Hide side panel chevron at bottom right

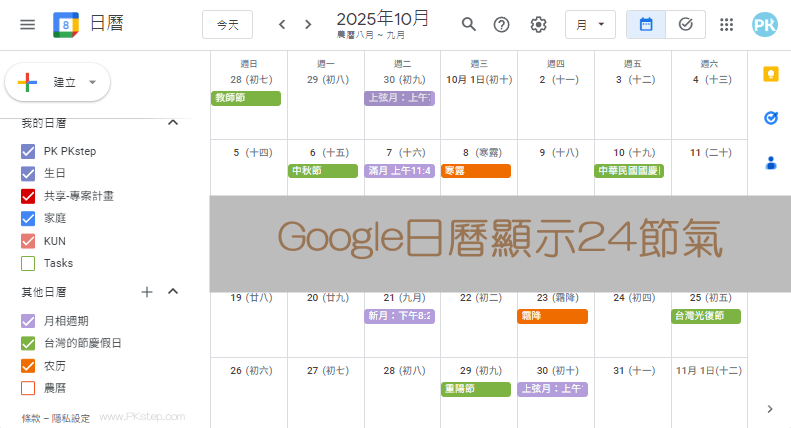click(770, 409)
